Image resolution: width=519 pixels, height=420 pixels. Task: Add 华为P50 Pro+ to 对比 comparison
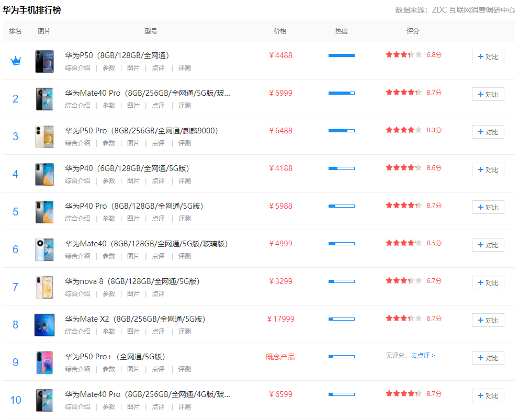[x=488, y=358]
